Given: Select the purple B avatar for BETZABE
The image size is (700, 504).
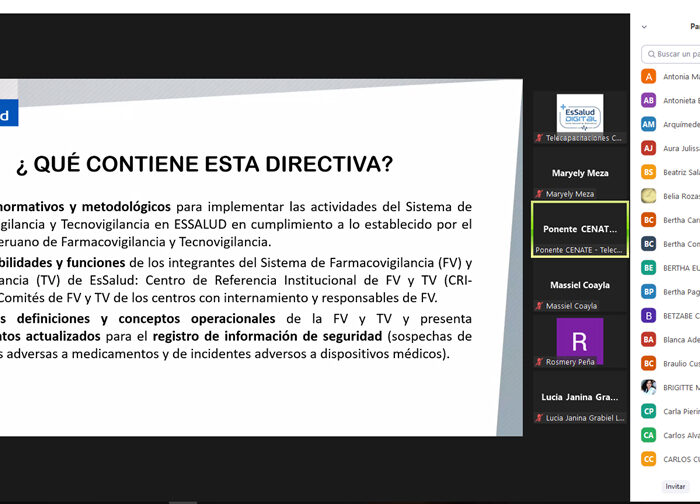Looking at the screenshot, I should 649,316.
